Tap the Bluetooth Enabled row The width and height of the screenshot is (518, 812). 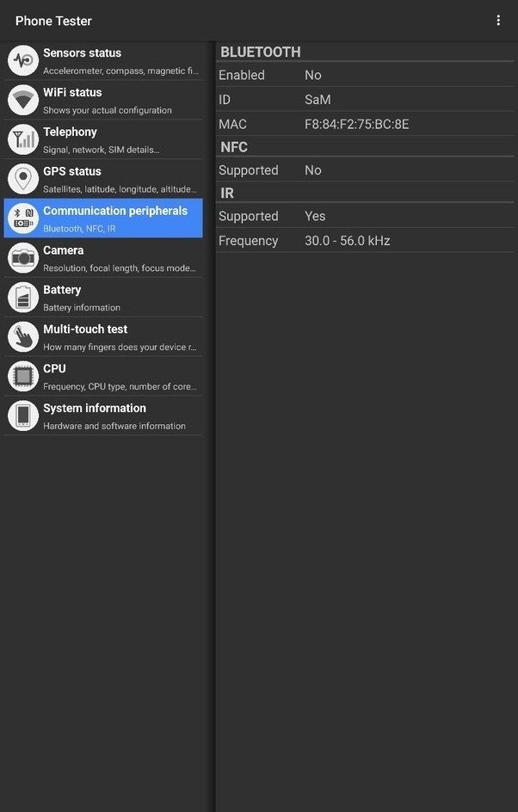tap(365, 76)
